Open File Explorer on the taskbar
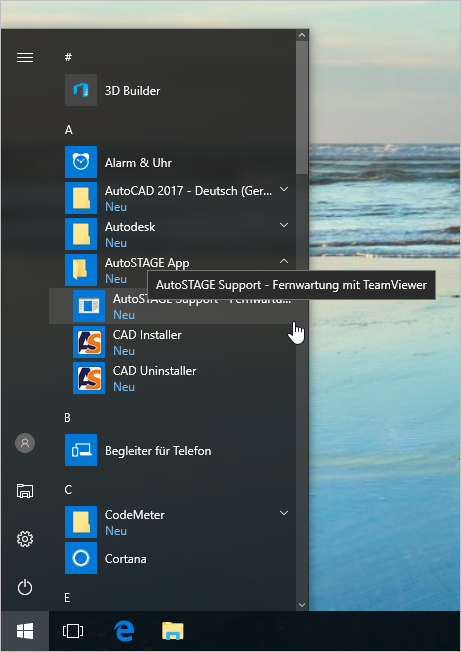Image resolution: width=461 pixels, height=652 pixels. pos(173,631)
